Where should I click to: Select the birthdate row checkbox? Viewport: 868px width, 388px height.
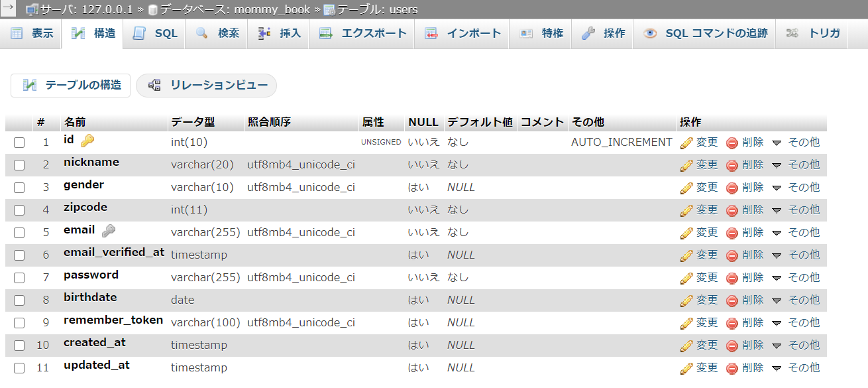point(19,300)
